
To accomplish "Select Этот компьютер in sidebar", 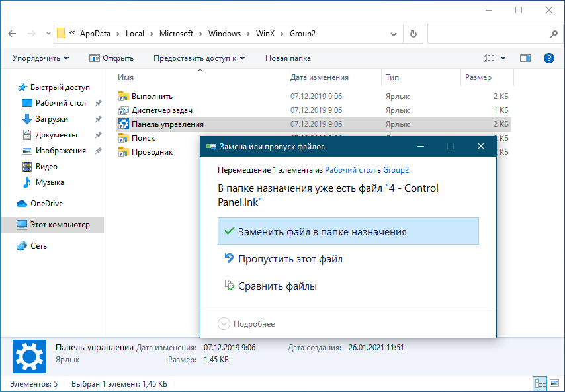I will pyautogui.click(x=53, y=225).
